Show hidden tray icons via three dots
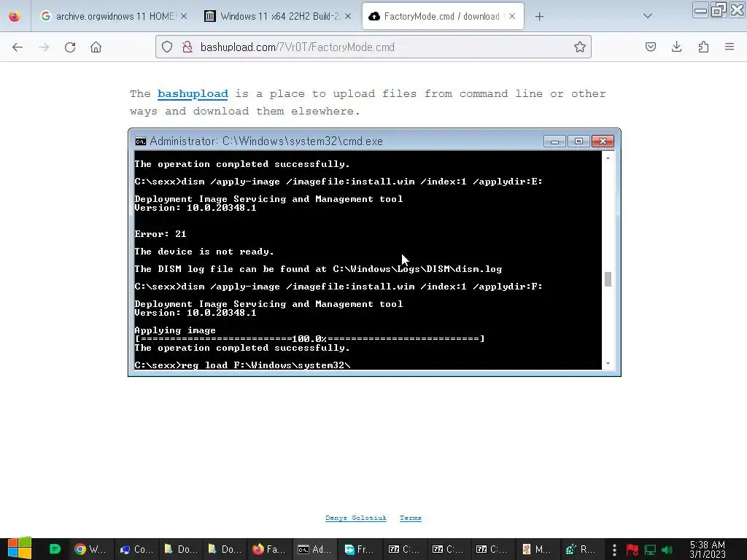 614,550
